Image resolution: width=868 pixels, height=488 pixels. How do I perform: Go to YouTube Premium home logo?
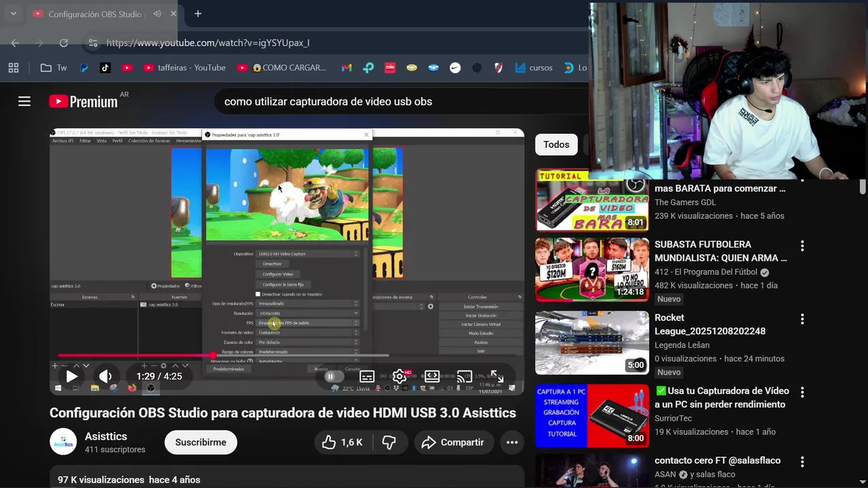click(83, 102)
